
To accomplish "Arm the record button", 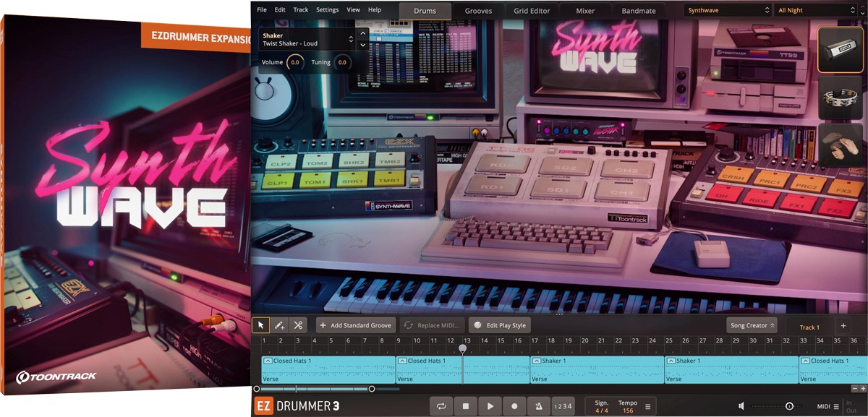I will (514, 406).
